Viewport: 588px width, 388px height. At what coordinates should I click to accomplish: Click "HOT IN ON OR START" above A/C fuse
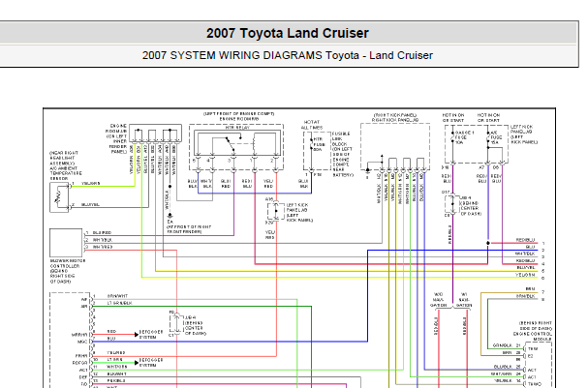click(488, 118)
